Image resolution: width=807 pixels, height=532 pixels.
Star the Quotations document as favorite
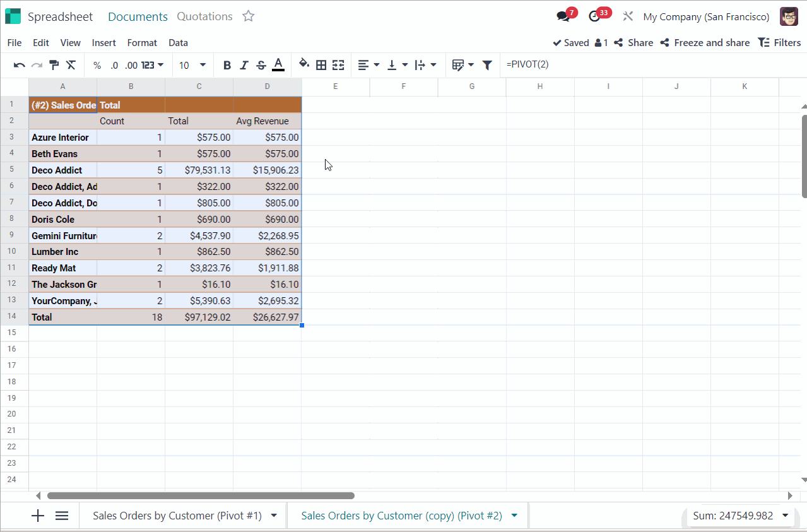tap(249, 16)
